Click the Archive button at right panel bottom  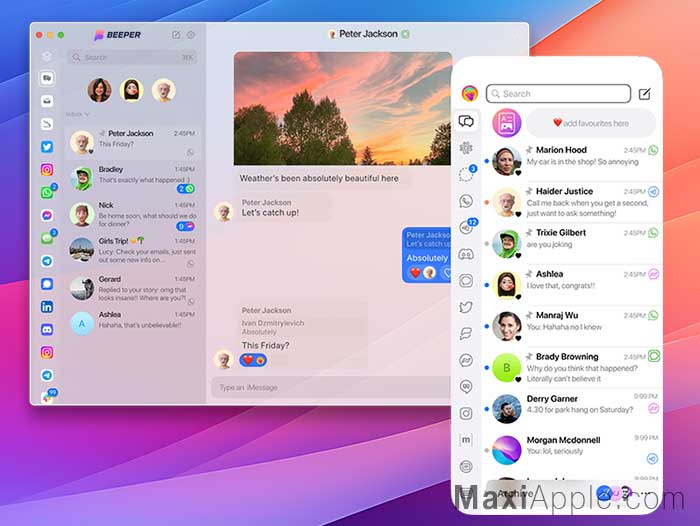pyautogui.click(x=514, y=493)
